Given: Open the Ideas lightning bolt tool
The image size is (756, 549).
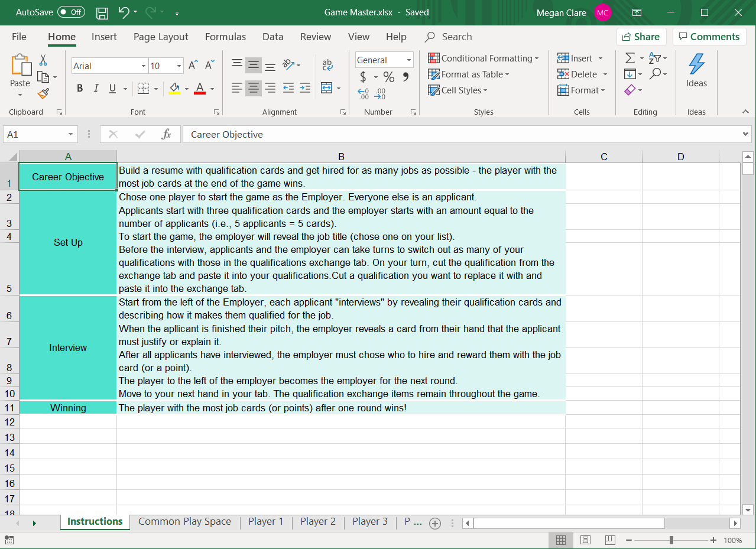Looking at the screenshot, I should (696, 70).
